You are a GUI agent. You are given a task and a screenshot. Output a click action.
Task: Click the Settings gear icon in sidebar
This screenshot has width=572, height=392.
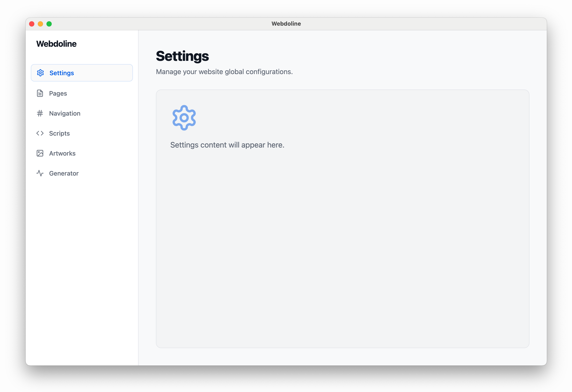point(40,73)
